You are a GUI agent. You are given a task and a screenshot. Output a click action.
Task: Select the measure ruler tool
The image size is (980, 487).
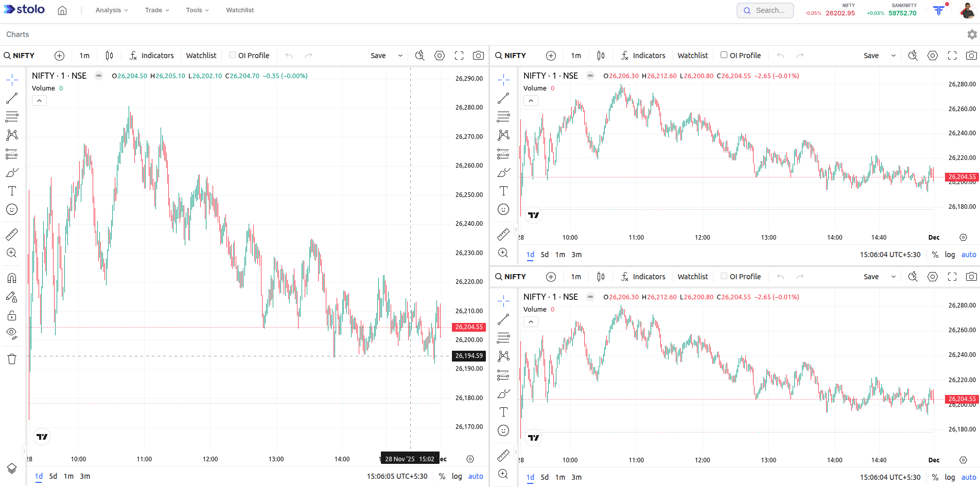[11, 234]
